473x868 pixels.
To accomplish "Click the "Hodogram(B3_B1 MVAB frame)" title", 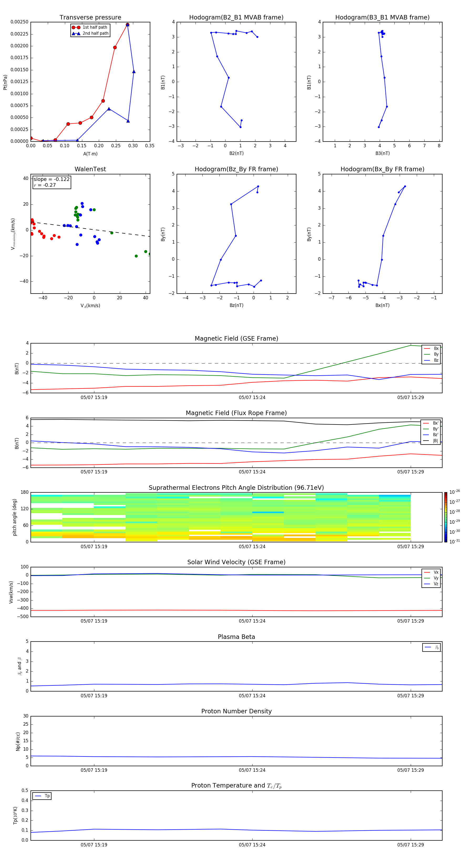I will 382,17.
